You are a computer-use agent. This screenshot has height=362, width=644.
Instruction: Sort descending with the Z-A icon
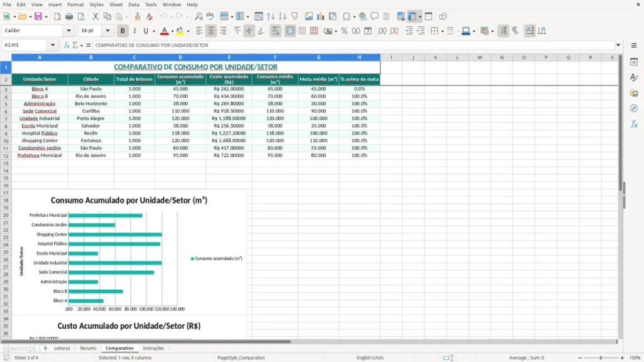[282, 16]
